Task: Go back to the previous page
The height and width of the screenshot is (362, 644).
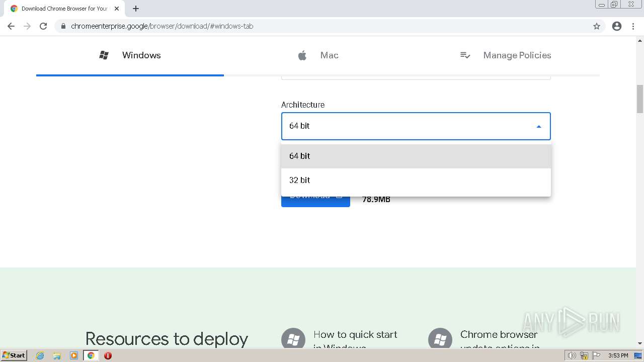Action: (11, 26)
